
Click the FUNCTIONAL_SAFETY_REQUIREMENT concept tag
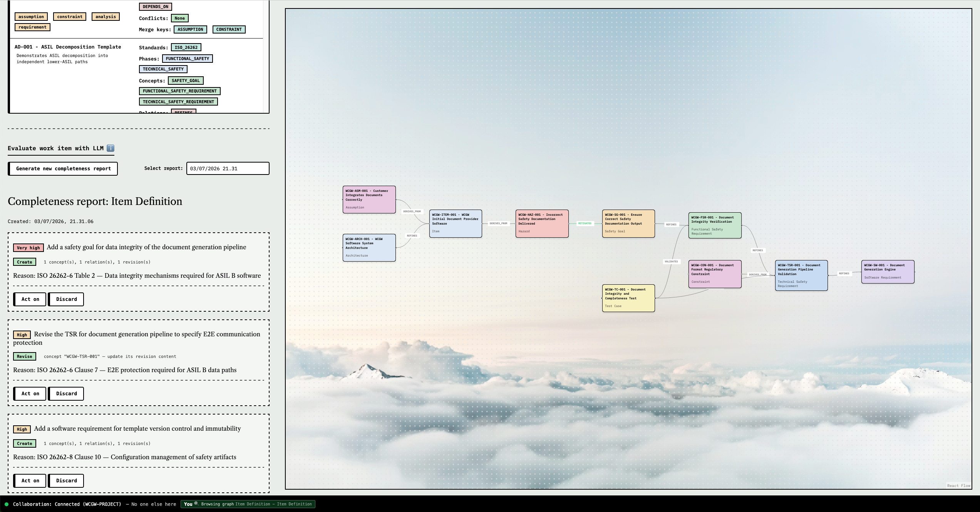click(x=180, y=91)
